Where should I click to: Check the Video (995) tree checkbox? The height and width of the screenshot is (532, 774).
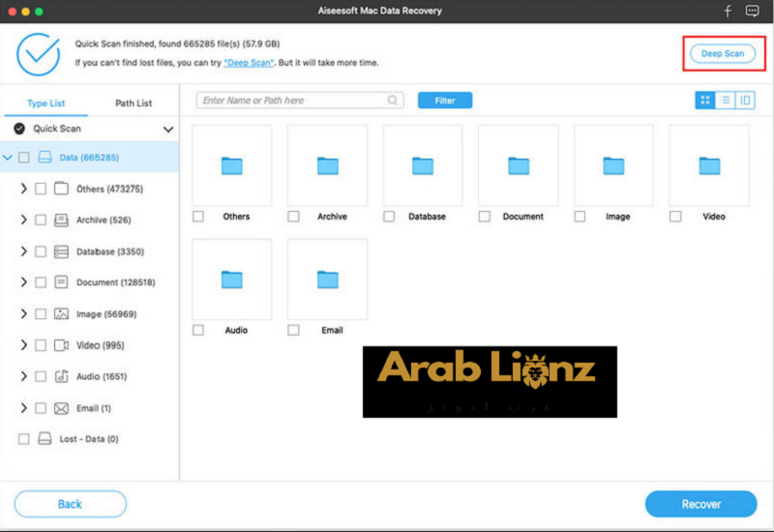(41, 345)
